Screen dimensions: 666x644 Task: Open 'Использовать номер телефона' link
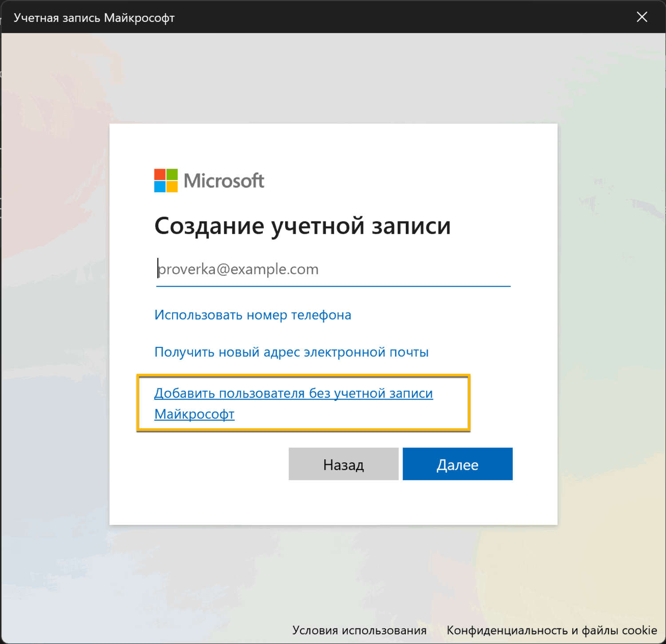(253, 315)
